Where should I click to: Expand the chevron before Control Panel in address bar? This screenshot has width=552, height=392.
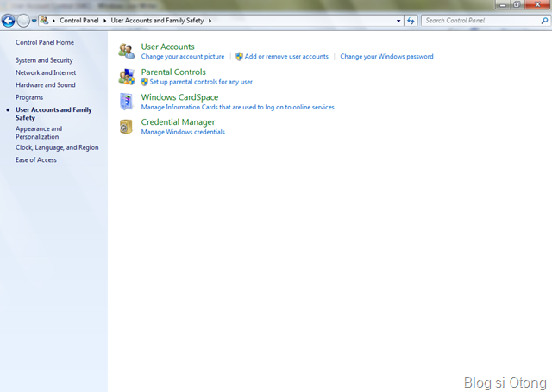pyautogui.click(x=53, y=21)
